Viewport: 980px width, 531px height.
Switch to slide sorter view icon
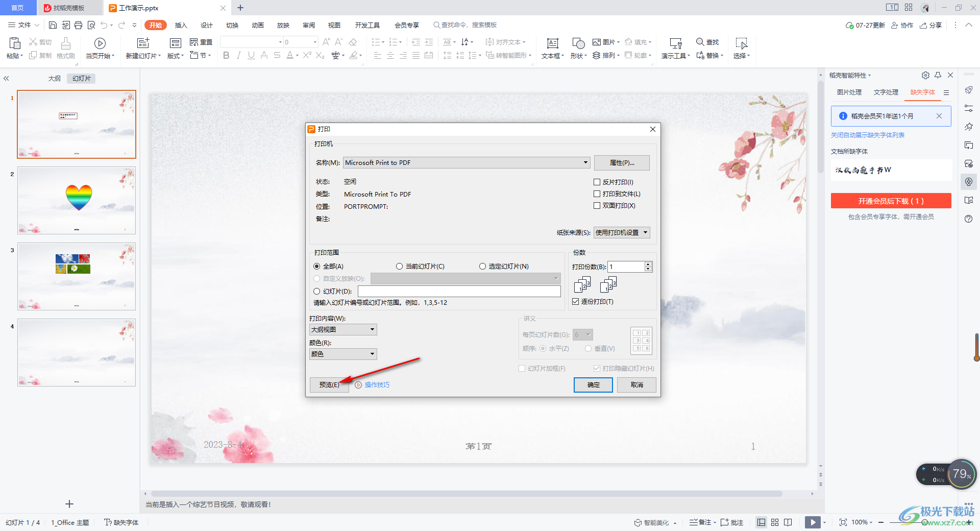point(775,522)
